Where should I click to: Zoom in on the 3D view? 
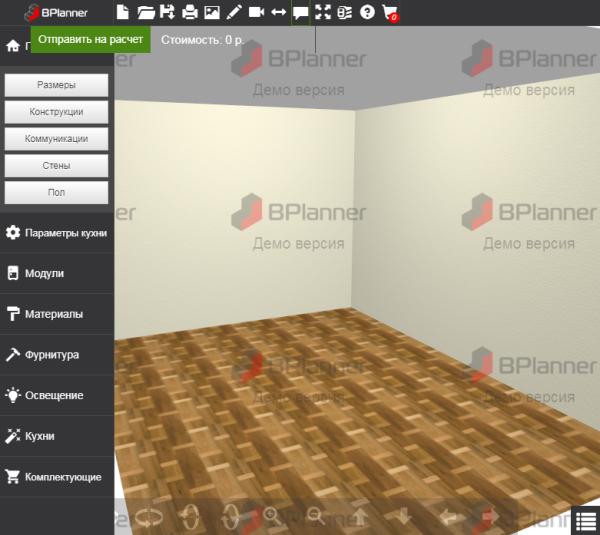(272, 517)
